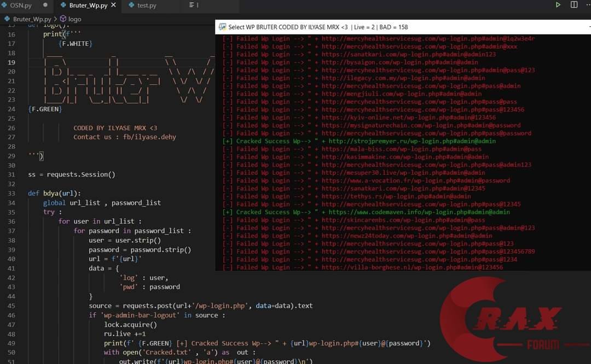Screen dimensions: 591x364
Task: Click the breadcrumb chevron before logo
Action: pos(55,19)
